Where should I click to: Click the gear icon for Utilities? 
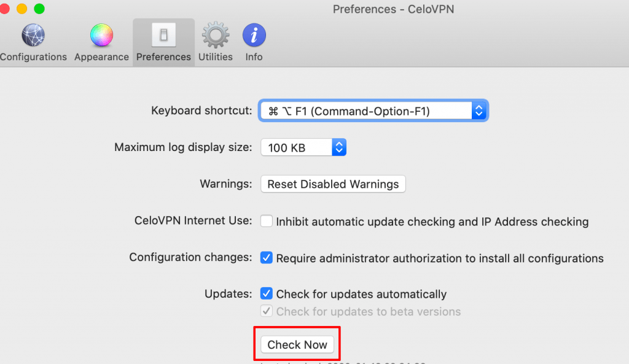[x=215, y=35]
